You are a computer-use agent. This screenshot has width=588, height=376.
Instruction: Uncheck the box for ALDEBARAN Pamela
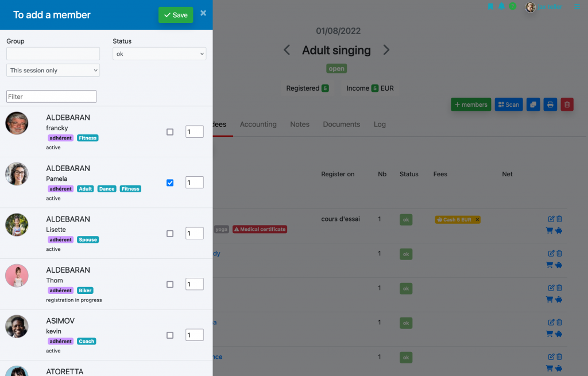click(x=170, y=183)
